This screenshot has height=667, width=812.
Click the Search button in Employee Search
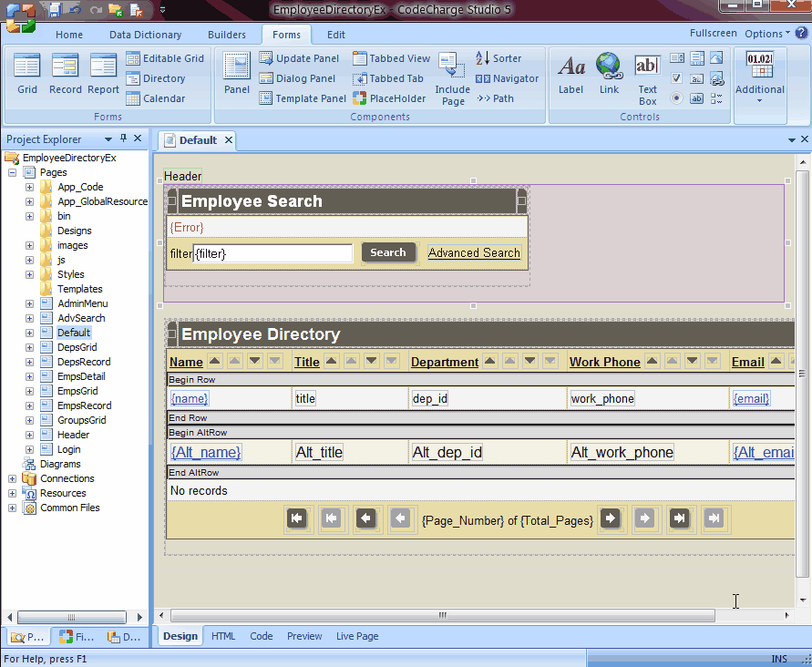pyautogui.click(x=388, y=252)
